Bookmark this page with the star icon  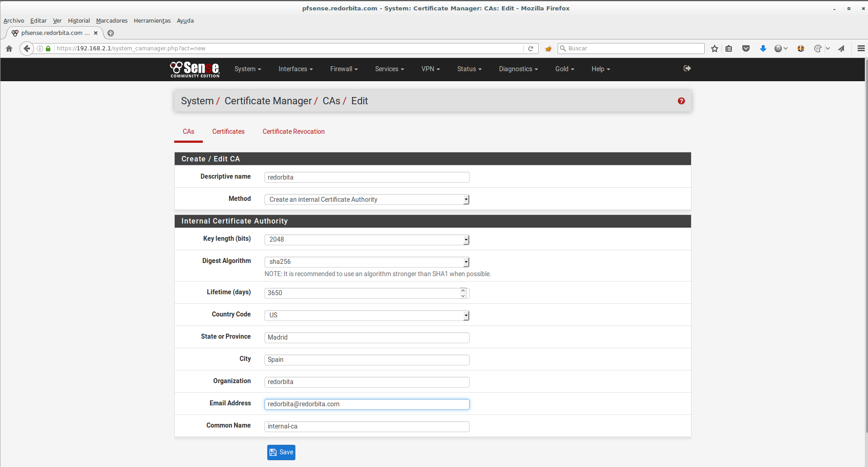(x=715, y=49)
